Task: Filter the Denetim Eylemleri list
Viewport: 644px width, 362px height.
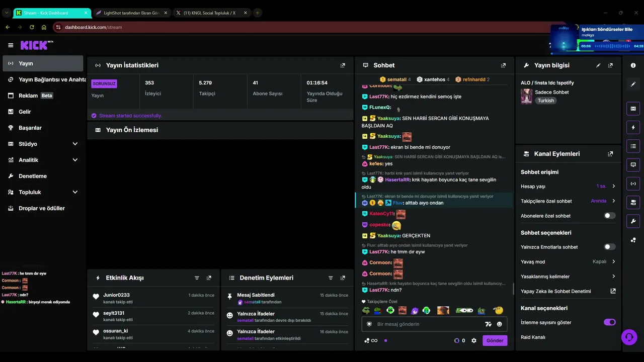Action: (x=331, y=278)
